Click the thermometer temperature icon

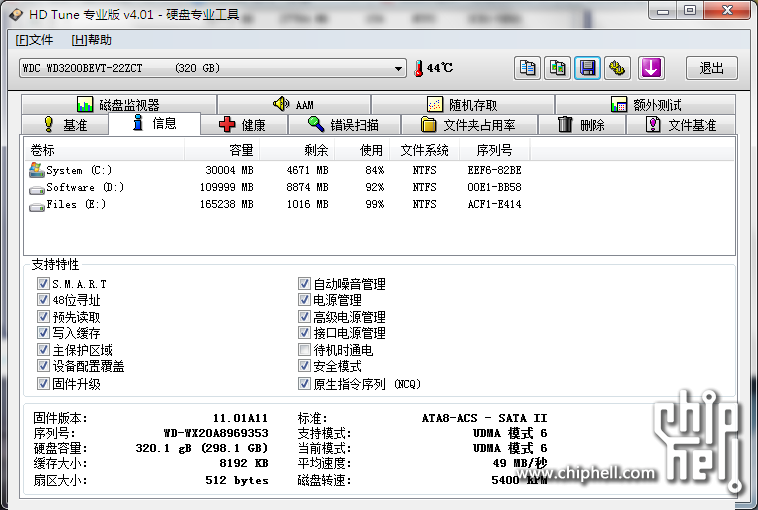click(x=419, y=68)
